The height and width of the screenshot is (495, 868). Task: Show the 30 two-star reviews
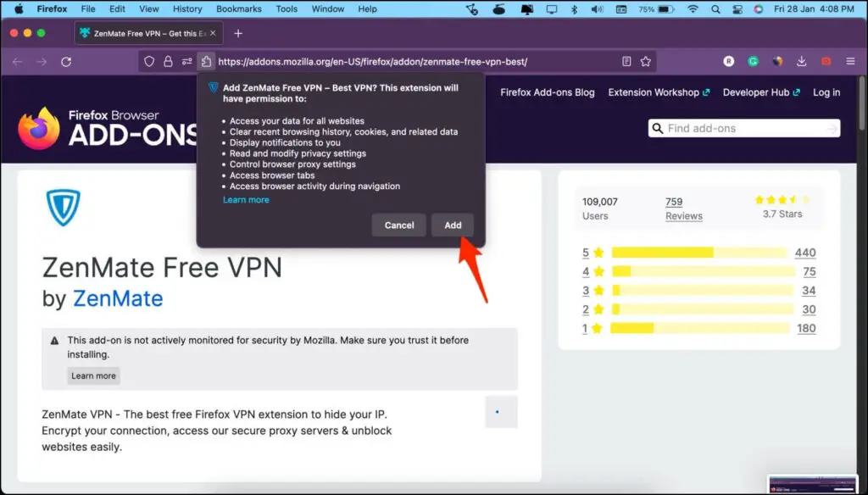[809, 309]
